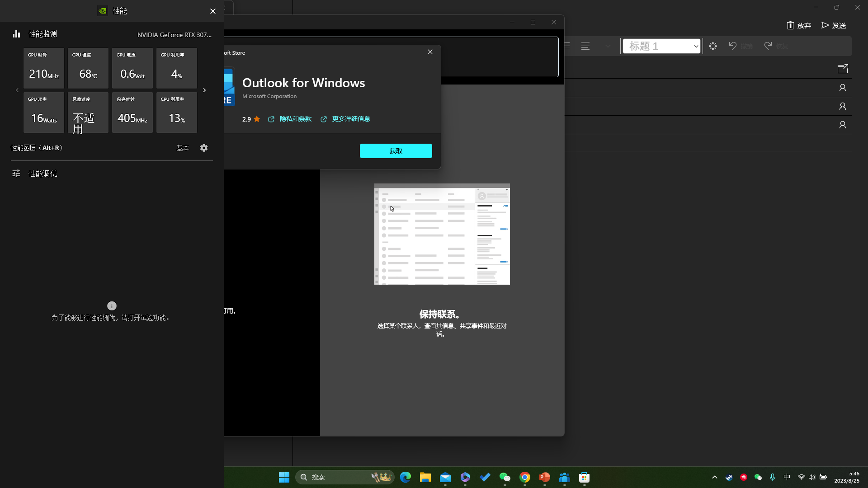This screenshot has width=868, height=488.
Task: Click the 放弃 discard trash icon
Action: coord(791,25)
